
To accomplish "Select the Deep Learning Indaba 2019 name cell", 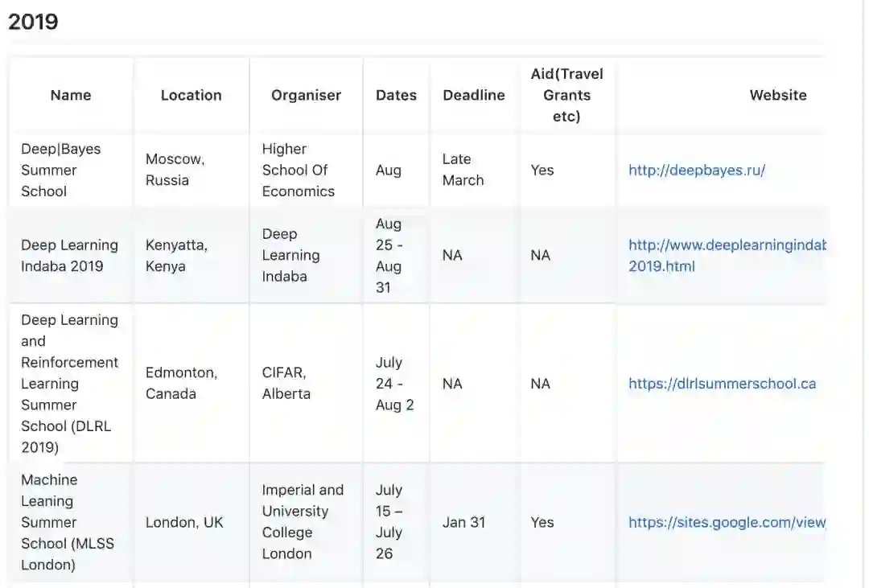I will pos(69,255).
